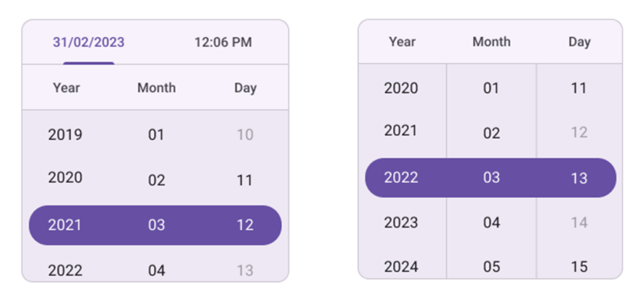Click Year header under the date tab

66,88
